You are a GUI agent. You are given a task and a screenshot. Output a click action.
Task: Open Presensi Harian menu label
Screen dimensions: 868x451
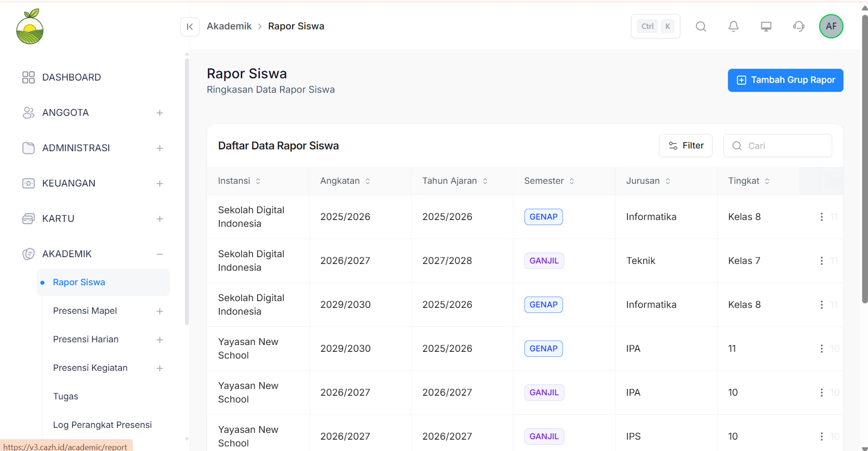(86, 339)
